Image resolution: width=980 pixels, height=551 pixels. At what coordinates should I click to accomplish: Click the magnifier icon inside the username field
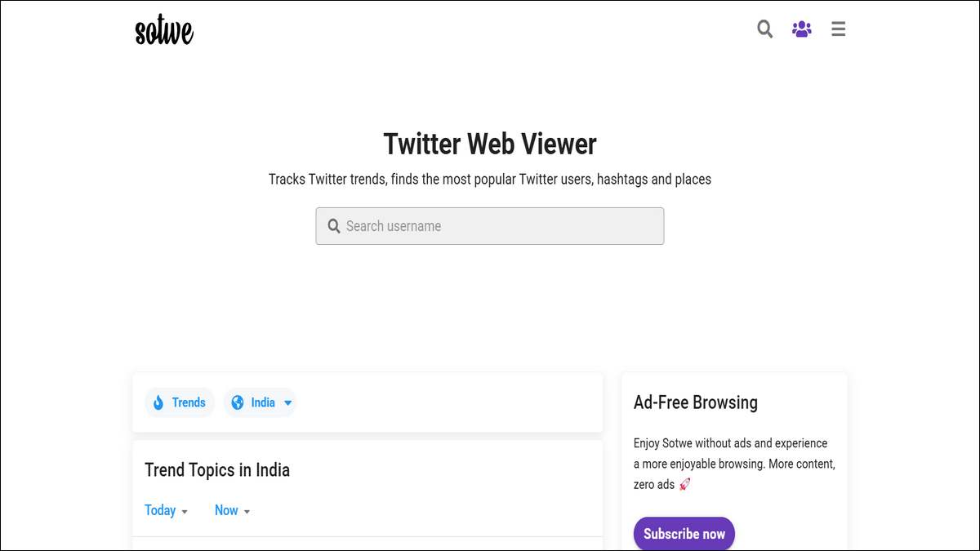(334, 226)
